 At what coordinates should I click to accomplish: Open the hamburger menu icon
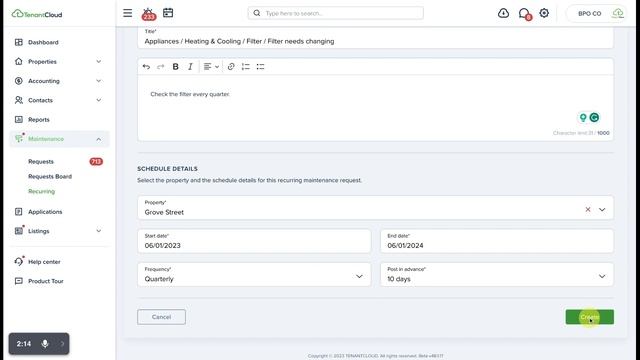127,13
